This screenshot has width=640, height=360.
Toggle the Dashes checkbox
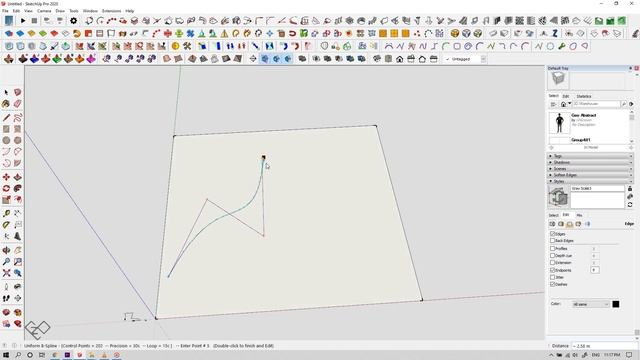point(552,284)
